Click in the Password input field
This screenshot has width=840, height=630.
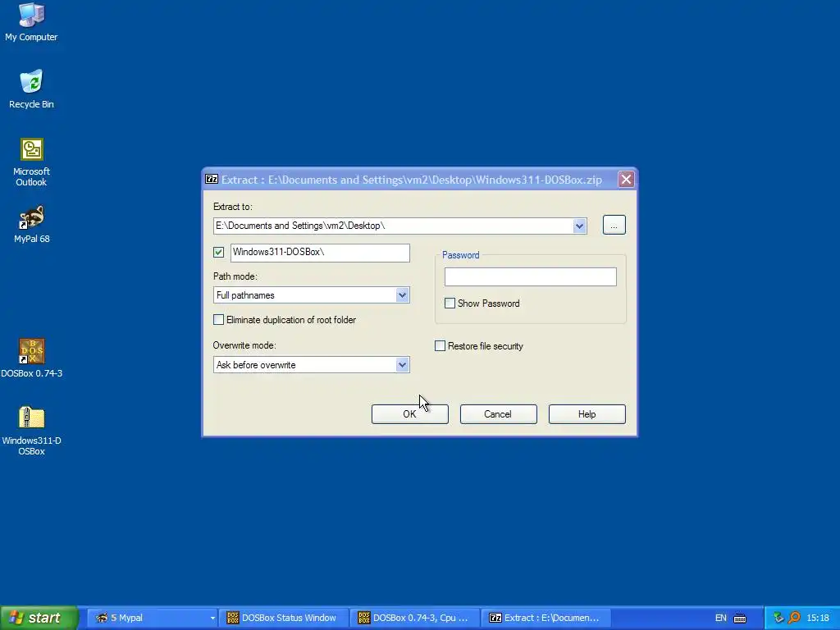coord(531,277)
